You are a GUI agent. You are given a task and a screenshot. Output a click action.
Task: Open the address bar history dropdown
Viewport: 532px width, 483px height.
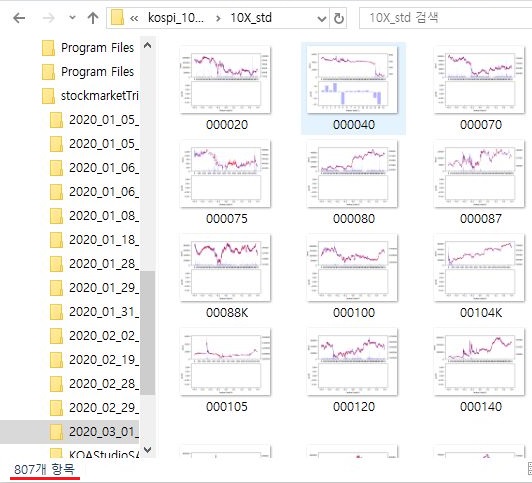[x=321, y=18]
